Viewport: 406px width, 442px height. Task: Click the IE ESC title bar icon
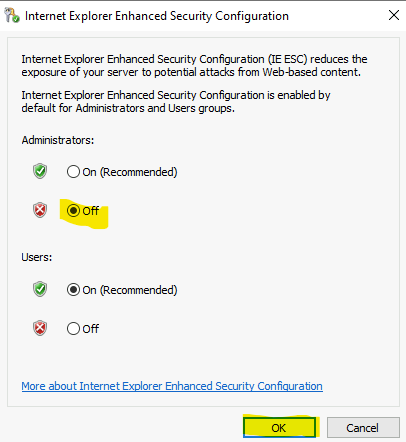(x=12, y=15)
